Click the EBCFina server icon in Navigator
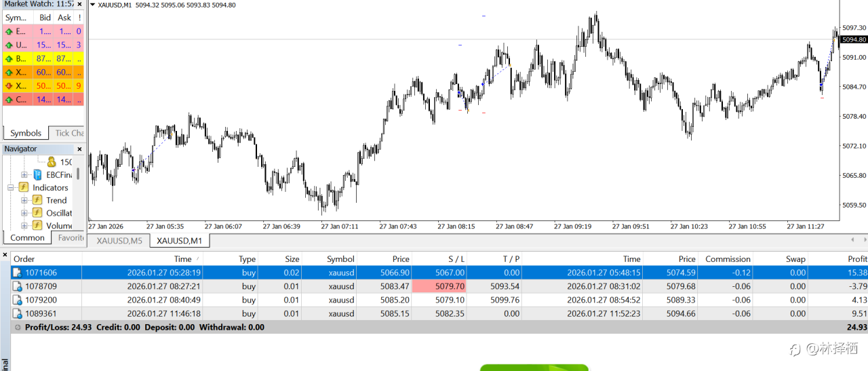The height and width of the screenshot is (371, 868). 37,174
